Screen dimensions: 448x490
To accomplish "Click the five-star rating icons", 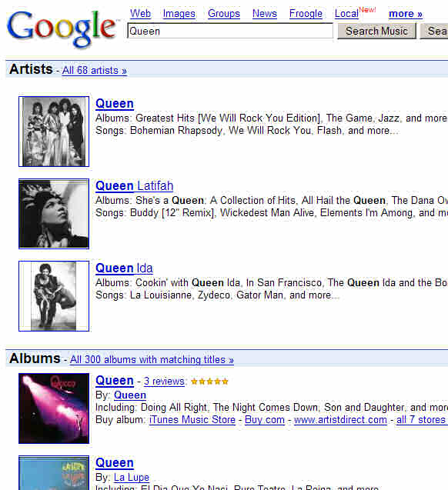I will point(210,382).
